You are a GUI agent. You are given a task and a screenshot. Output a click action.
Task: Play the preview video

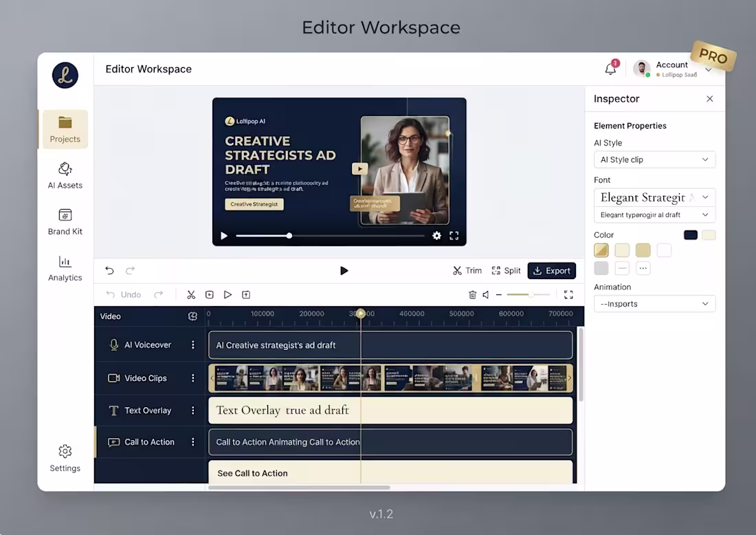224,236
